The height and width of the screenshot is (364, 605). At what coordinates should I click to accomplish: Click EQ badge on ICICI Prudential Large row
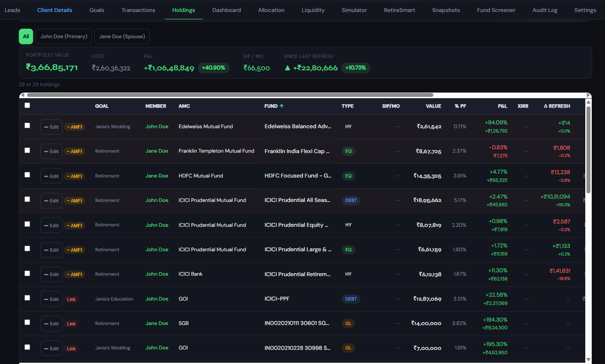pyautogui.click(x=348, y=250)
